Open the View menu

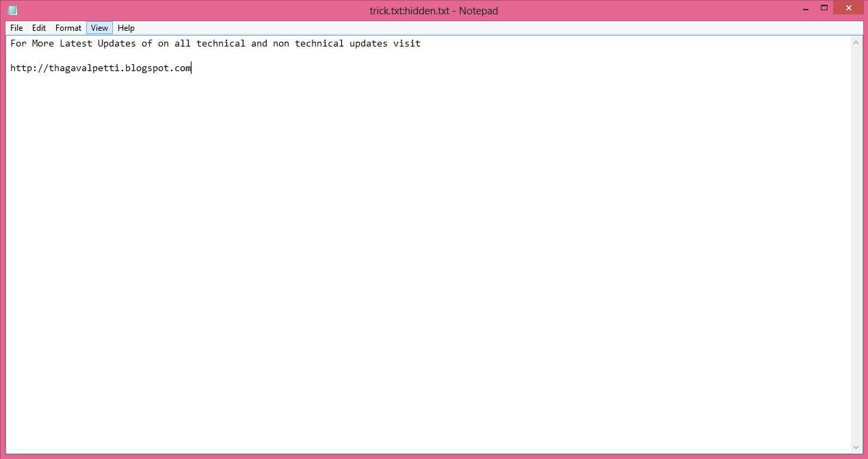click(x=98, y=27)
